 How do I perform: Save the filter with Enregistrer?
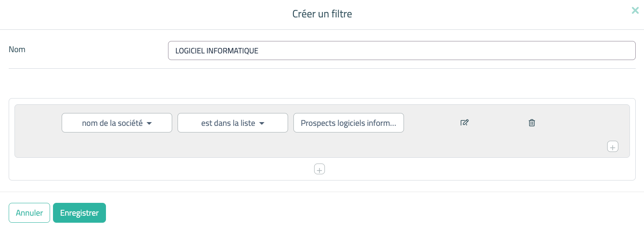point(79,213)
